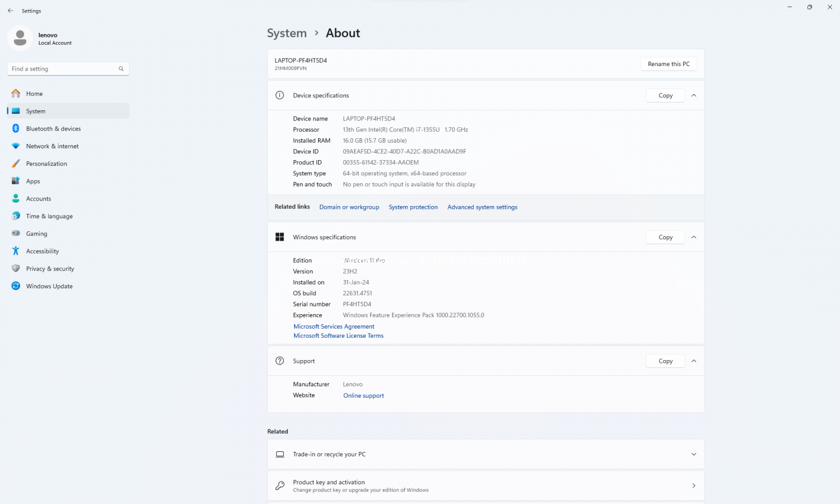Image resolution: width=840 pixels, height=504 pixels.
Task: Click serial number PF4HT5D4 value
Action: pyautogui.click(x=357, y=304)
